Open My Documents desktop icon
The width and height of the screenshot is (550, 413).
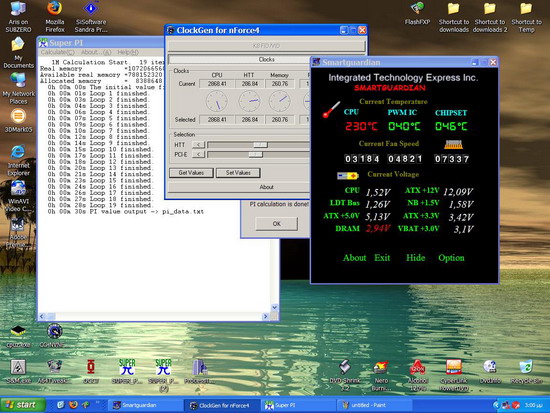coord(18,53)
